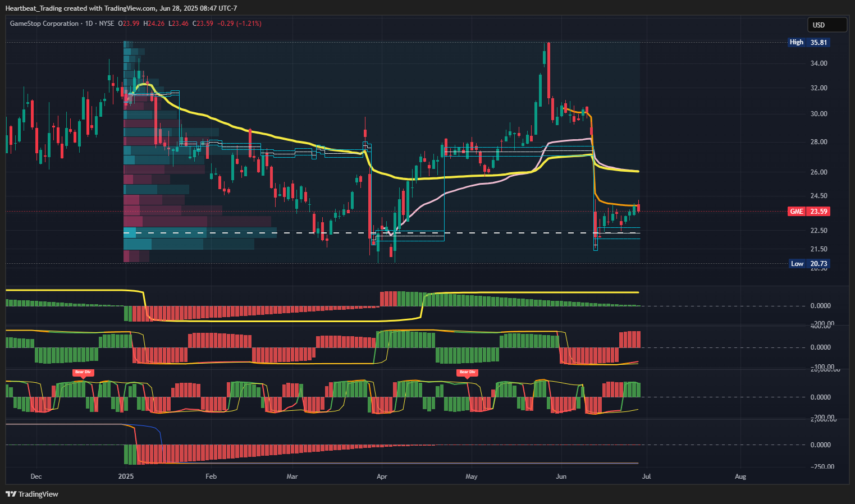Click the Dec label on time axis
This screenshot has width=855, height=504.
36,476
